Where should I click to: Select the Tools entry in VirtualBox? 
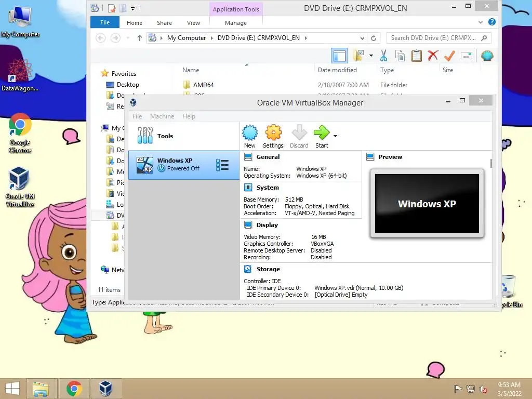184,136
